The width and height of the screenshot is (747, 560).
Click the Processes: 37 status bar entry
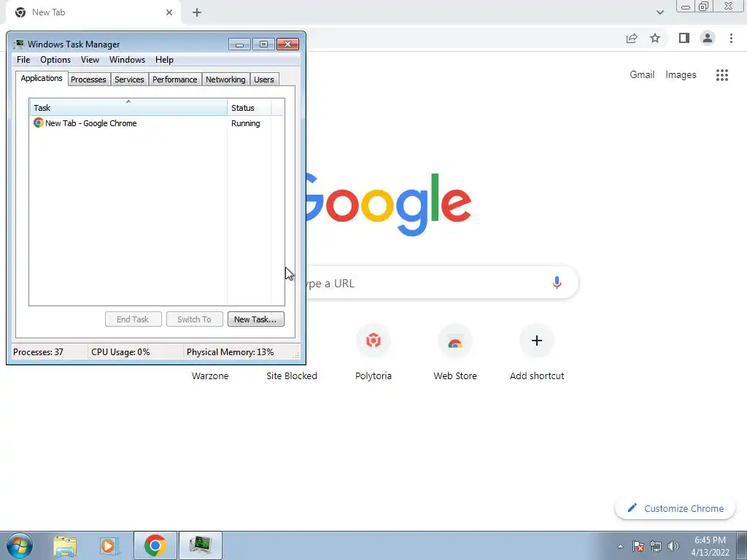[39, 352]
